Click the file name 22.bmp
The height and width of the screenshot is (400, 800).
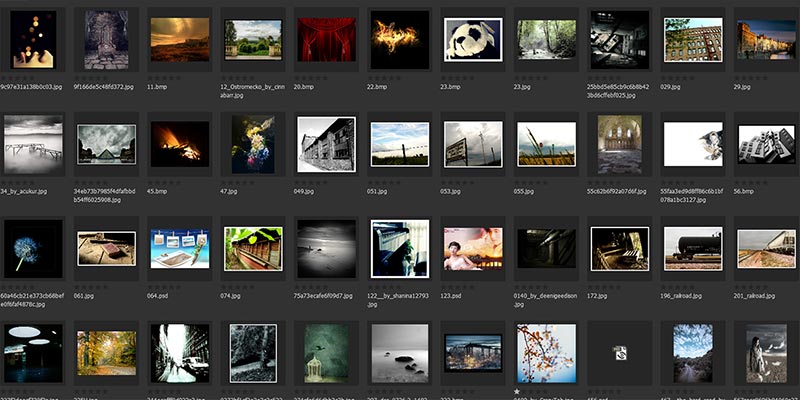pyautogui.click(x=377, y=87)
